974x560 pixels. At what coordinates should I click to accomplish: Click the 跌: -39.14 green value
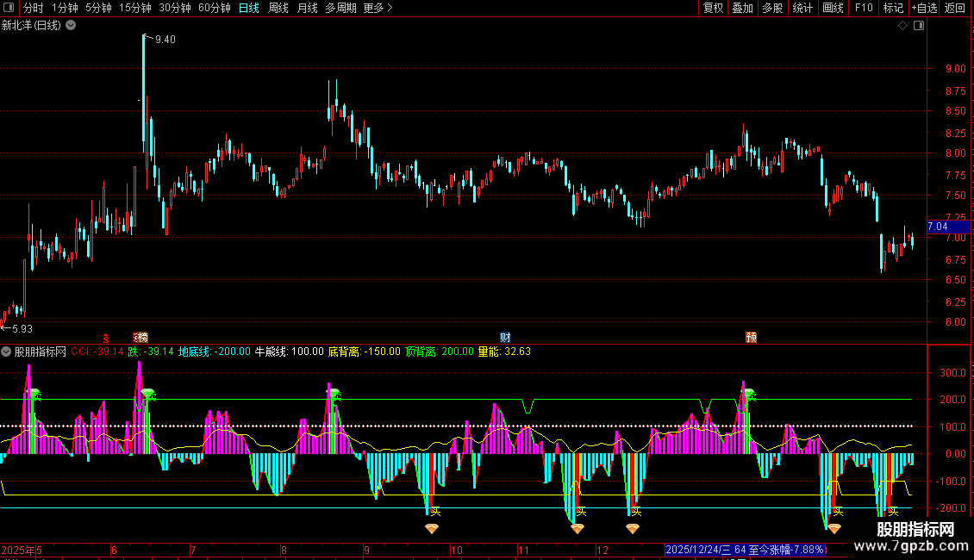pos(151,352)
